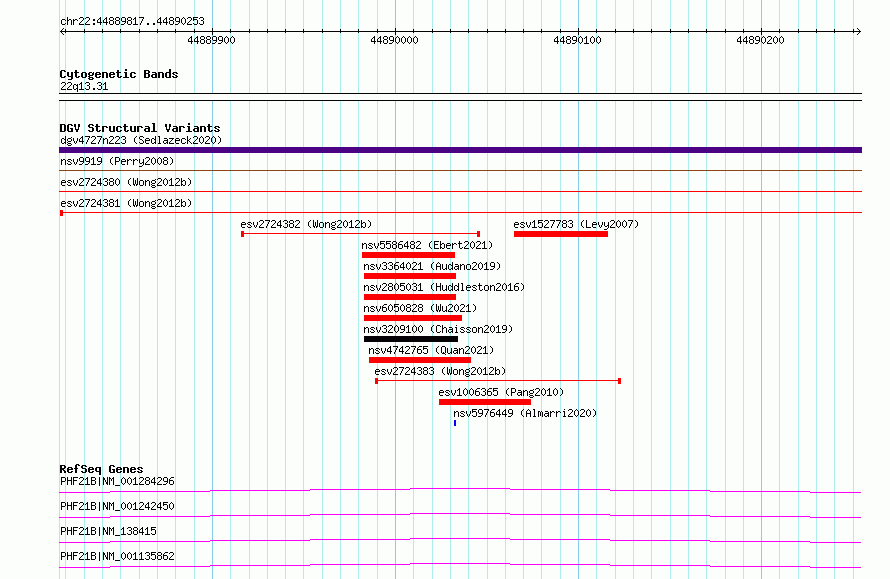Select the 22q13.31 band label
The image size is (890, 579).
point(84,86)
